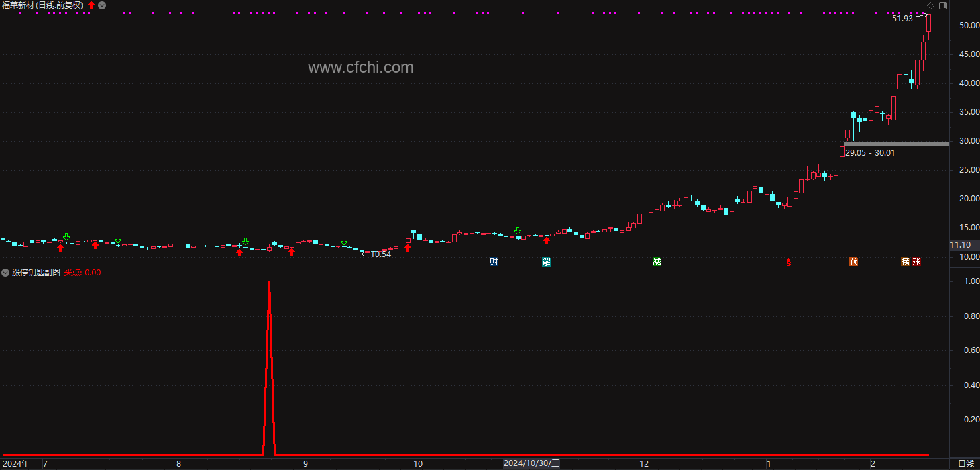This screenshot has height=470, width=980.
Task: Click the 29.05 - 30.01 gap label
Action: (x=870, y=153)
